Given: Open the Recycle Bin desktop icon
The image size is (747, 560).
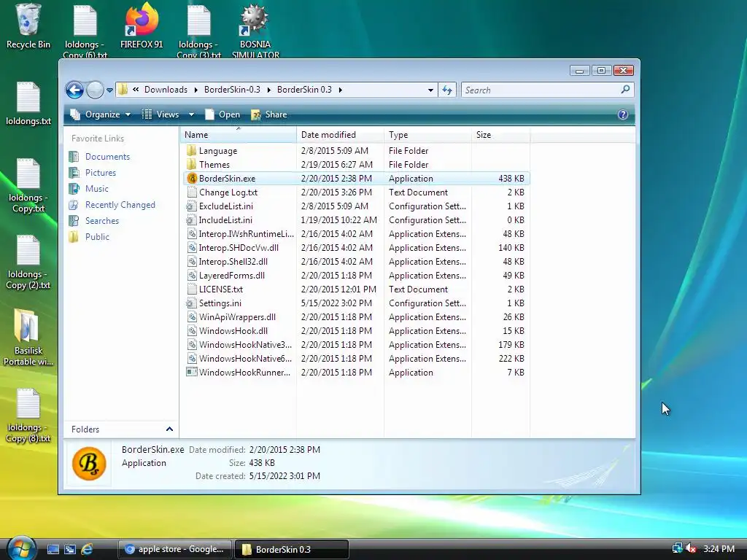Looking at the screenshot, I should click(x=28, y=26).
